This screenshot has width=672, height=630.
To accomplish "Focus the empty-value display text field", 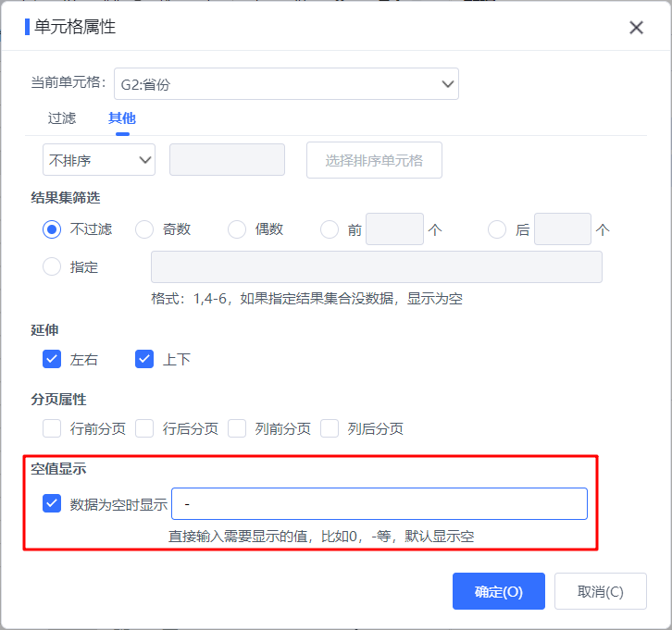I will tap(380, 503).
